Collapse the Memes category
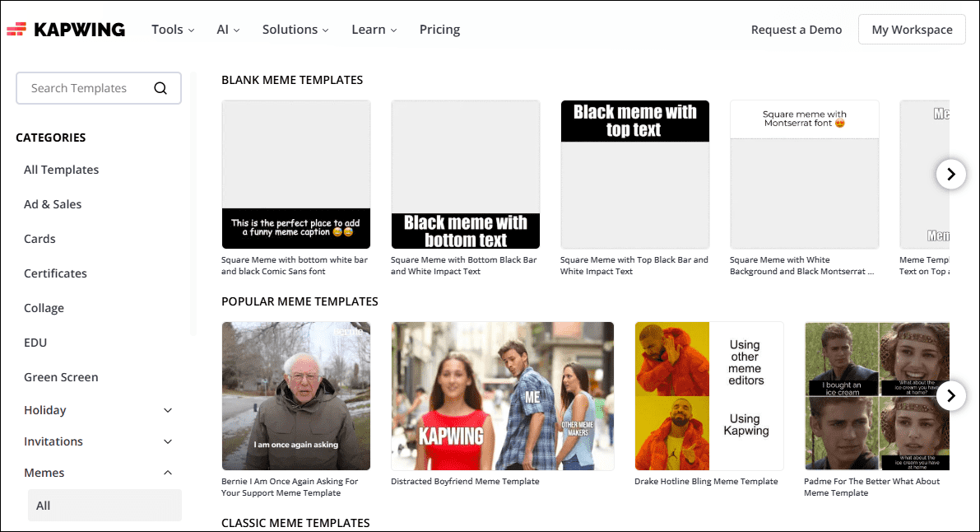The image size is (980, 532). [168, 472]
